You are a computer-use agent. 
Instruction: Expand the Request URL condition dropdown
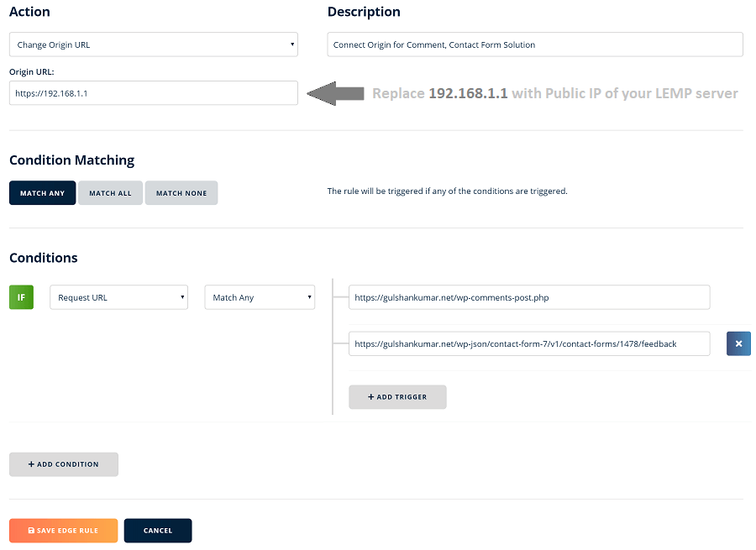pyautogui.click(x=118, y=297)
